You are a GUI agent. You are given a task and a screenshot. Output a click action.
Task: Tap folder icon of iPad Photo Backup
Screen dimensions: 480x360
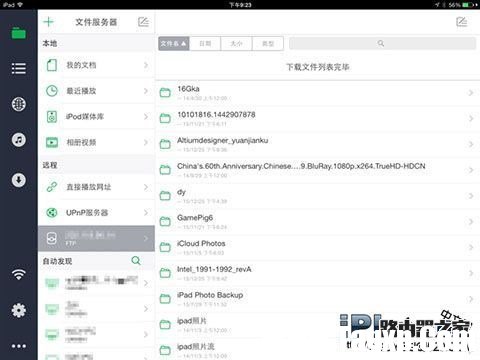(165, 299)
